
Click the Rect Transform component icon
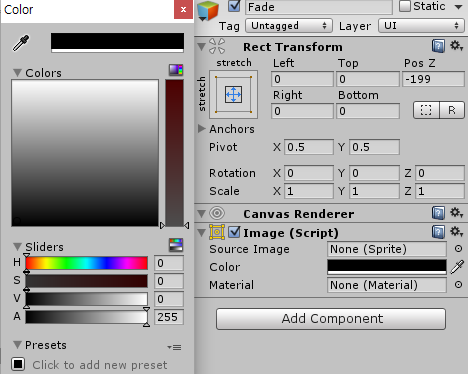(x=217, y=46)
